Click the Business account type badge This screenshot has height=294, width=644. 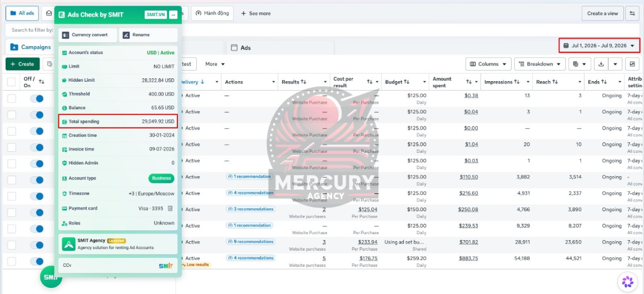(x=161, y=178)
